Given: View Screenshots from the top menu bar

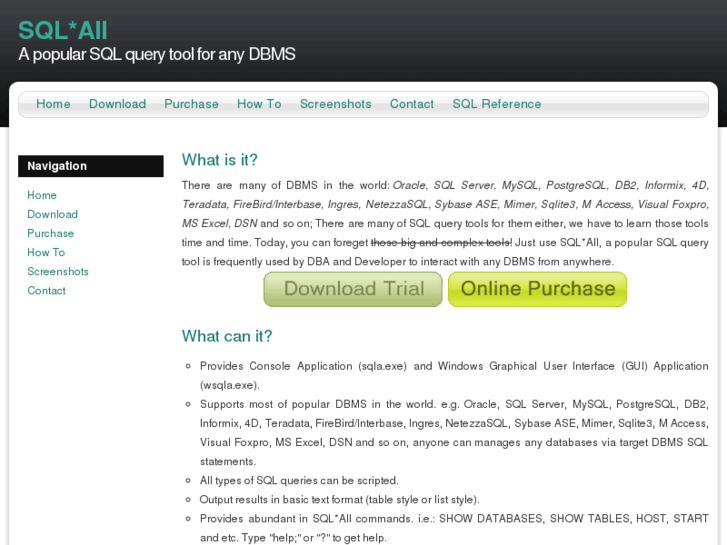Looking at the screenshot, I should click(335, 104).
